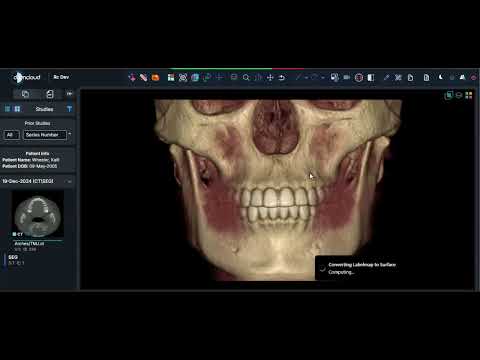Toggle the half-white side panel icon
Image resolution: width=480 pixels, height=360 pixels.
click(371, 78)
